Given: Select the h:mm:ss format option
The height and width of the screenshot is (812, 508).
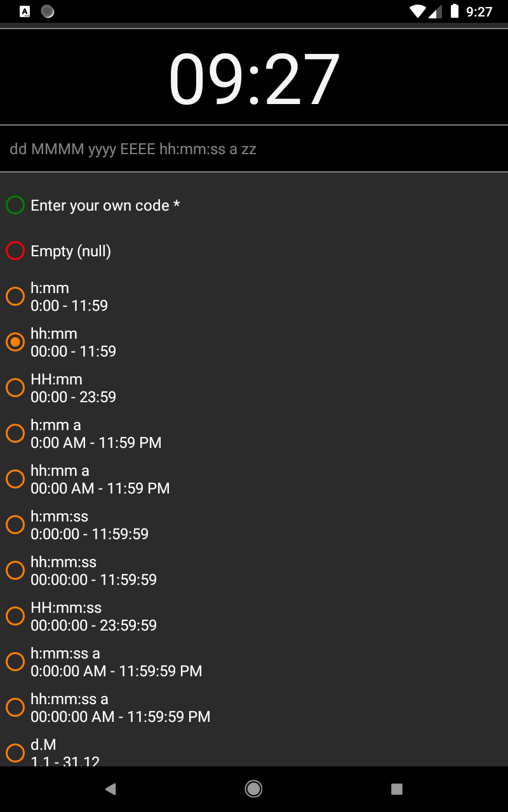Looking at the screenshot, I should click(x=15, y=525).
